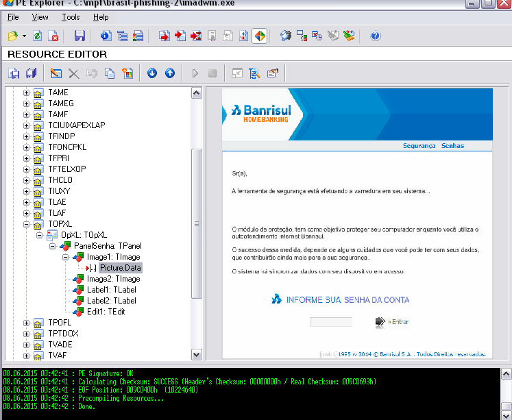This screenshot has width=512, height=420.
Task: Select Label2: TLabel in the tree
Action: (111, 301)
